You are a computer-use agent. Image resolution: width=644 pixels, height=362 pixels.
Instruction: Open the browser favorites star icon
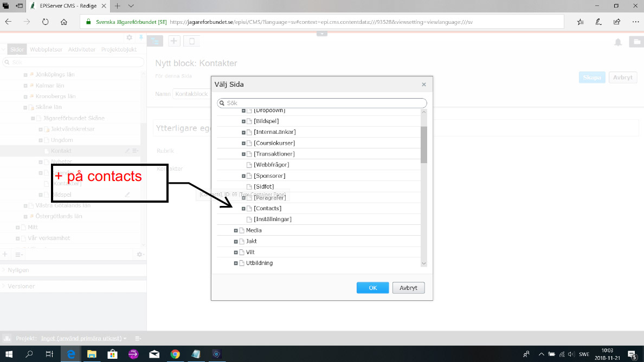tap(580, 22)
